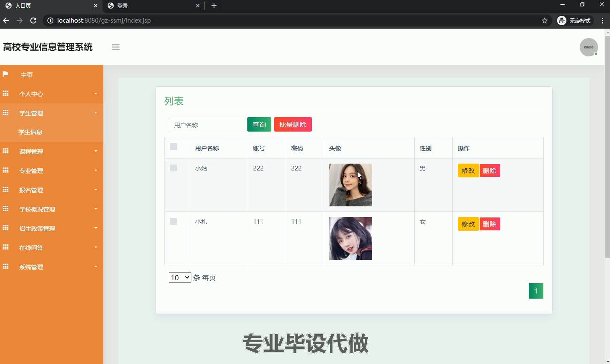Click the grid icon beside 在线问答
The image size is (610, 364).
pyautogui.click(x=6, y=247)
